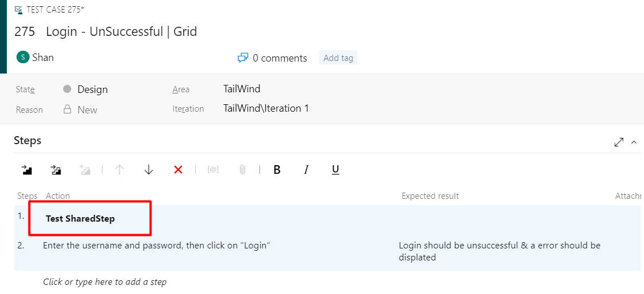Screen dimensions: 644x294
Task: Collapse the Steps section with the chevron
Action: point(634,142)
